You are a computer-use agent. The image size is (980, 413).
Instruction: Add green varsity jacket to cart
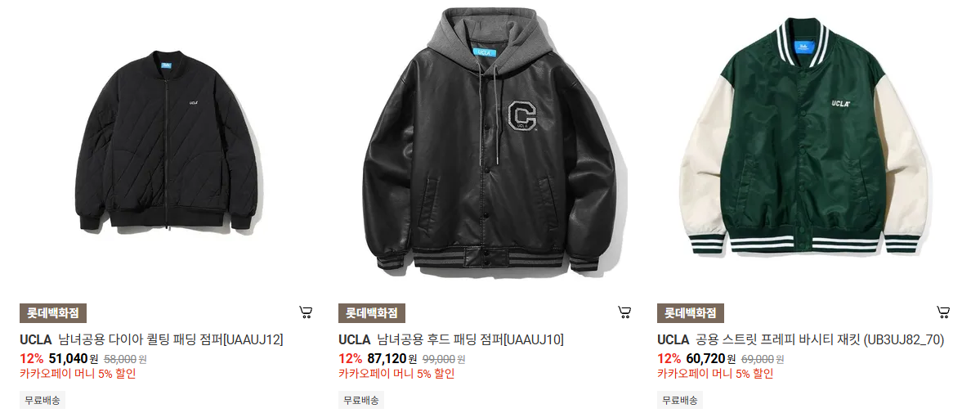tap(943, 312)
